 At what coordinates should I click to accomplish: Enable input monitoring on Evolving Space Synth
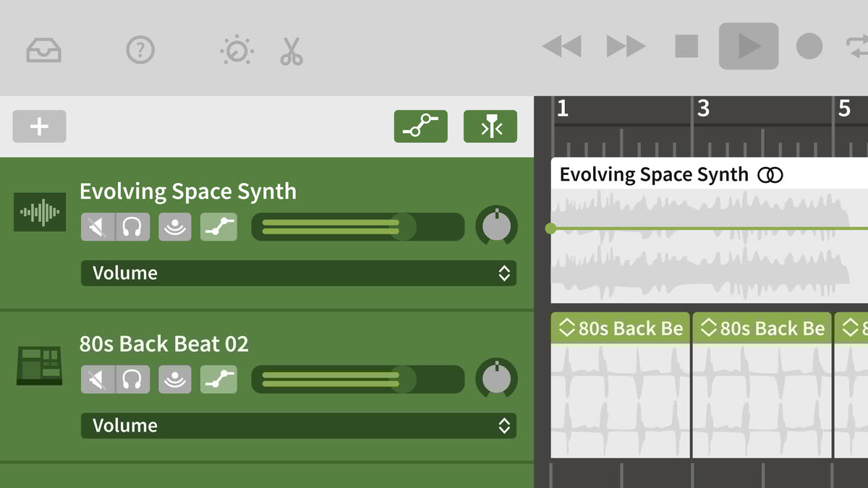coord(175,227)
